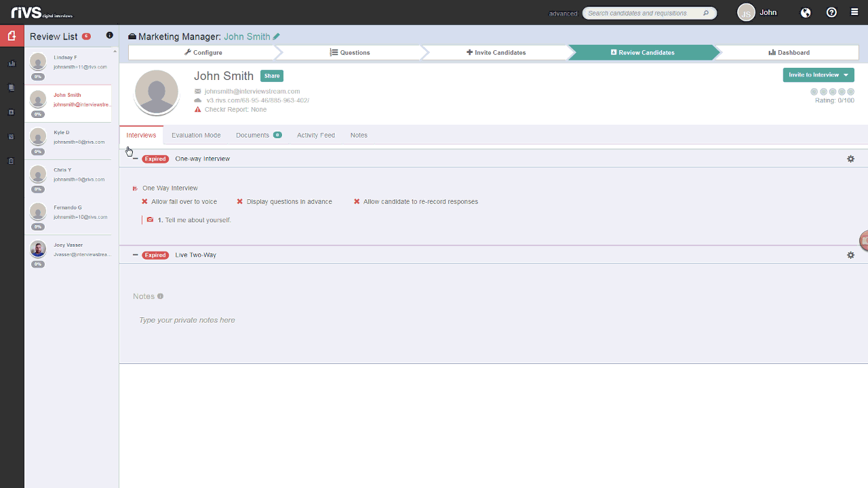The image size is (868, 488).
Task: Select Fernando G in Review List
Action: point(68,216)
